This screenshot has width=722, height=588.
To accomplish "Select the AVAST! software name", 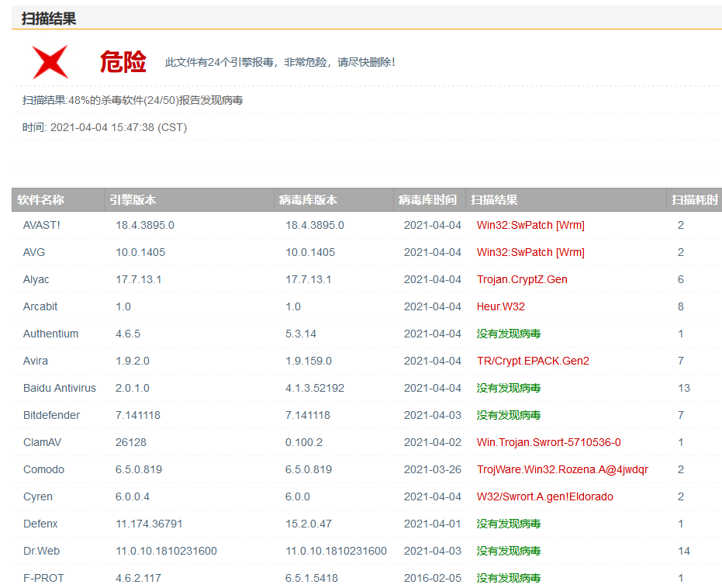I will pos(41,225).
